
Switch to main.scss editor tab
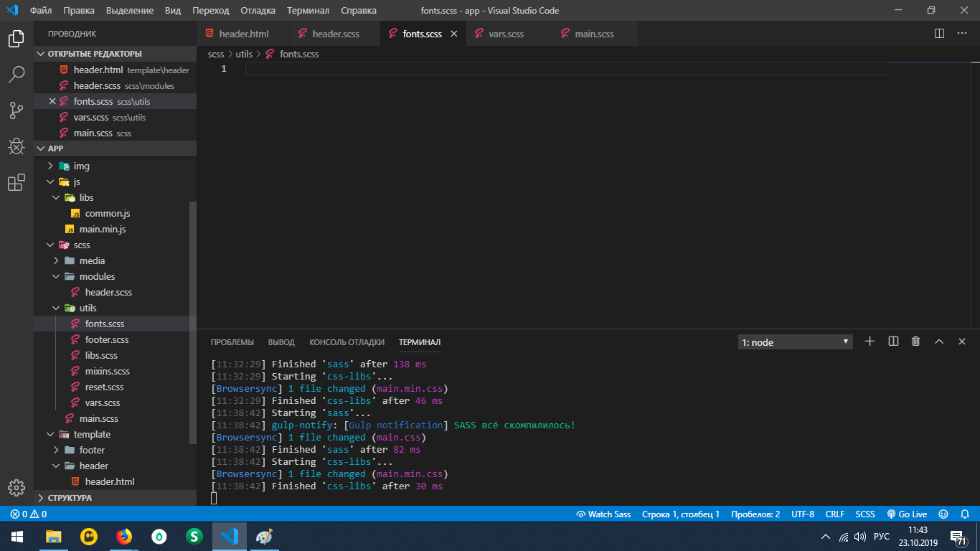tap(594, 34)
